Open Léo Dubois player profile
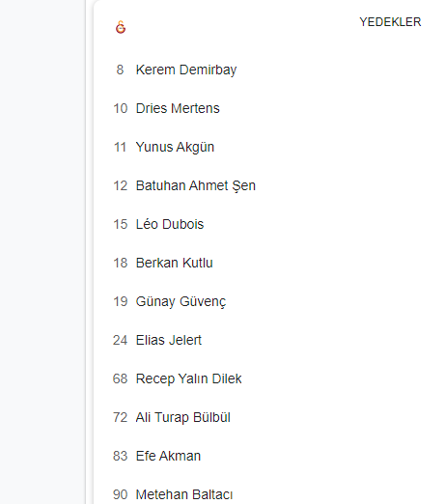Viewport: 445px width, 504px height. (170, 224)
